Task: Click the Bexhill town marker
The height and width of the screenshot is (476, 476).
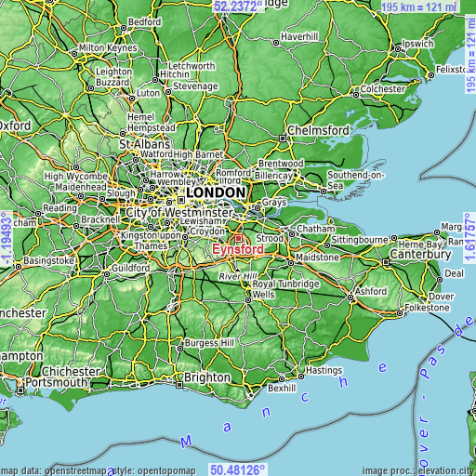Action: coord(282,379)
